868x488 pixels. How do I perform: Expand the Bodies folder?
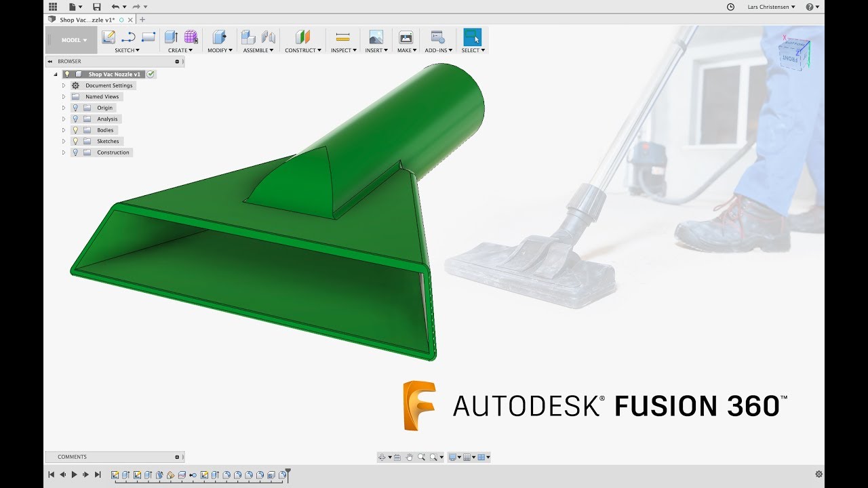(64, 130)
